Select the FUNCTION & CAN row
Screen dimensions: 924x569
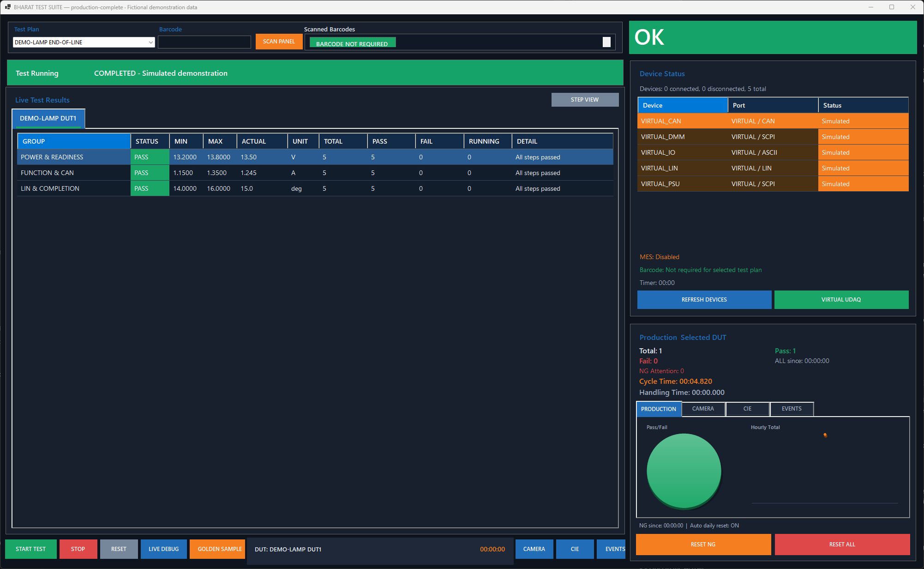pyautogui.click(x=315, y=173)
